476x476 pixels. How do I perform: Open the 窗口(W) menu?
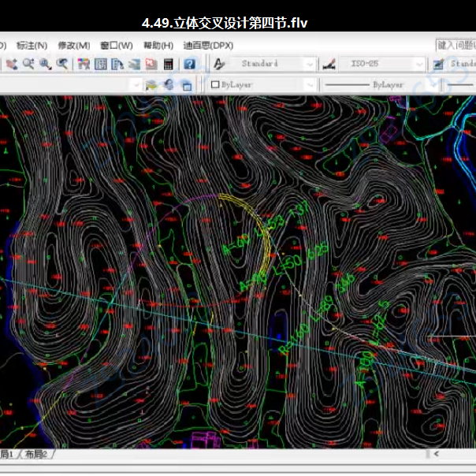[x=117, y=46]
